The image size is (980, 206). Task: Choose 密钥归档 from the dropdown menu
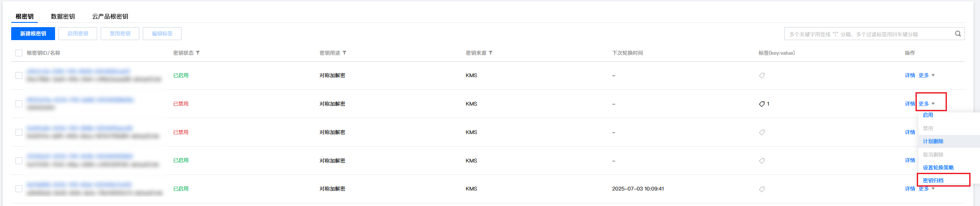point(933,181)
